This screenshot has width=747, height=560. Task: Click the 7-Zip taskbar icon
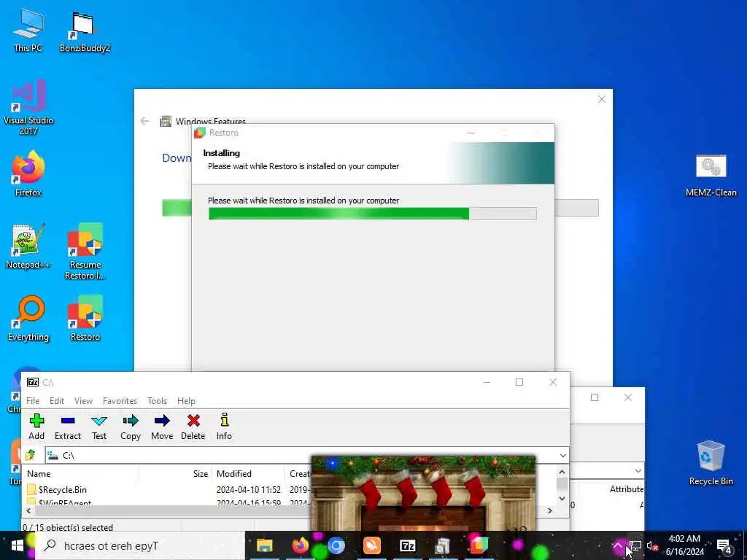point(407,545)
